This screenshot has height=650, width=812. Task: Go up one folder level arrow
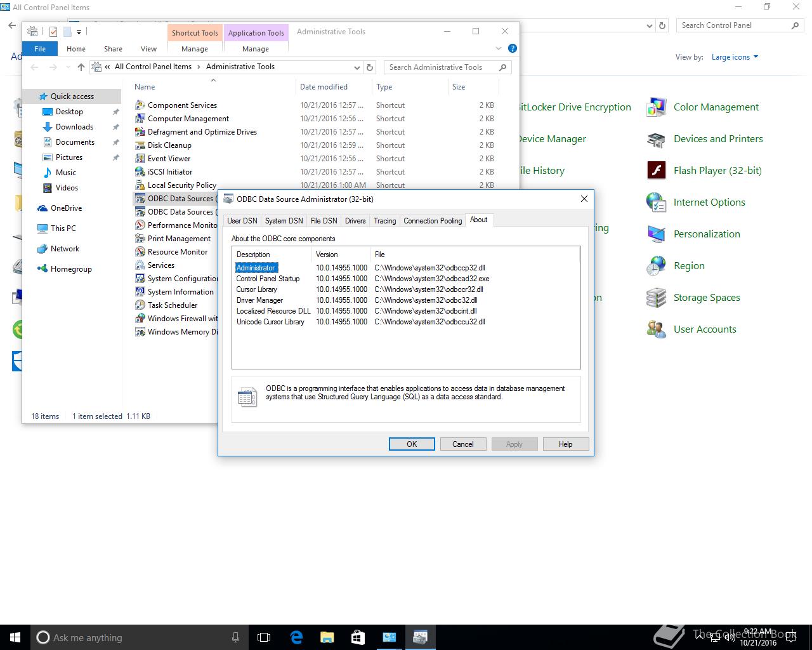click(x=81, y=67)
